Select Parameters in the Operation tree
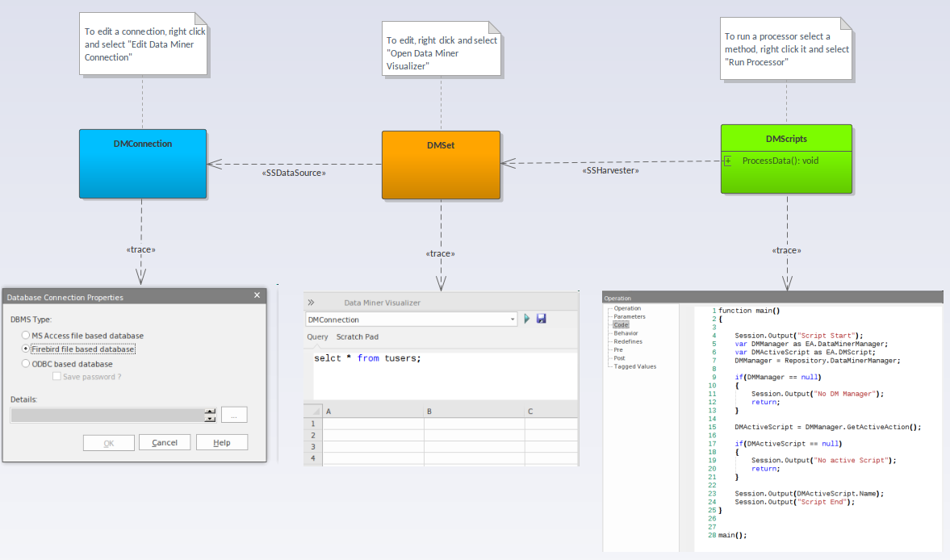This screenshot has width=950, height=560. click(x=629, y=316)
